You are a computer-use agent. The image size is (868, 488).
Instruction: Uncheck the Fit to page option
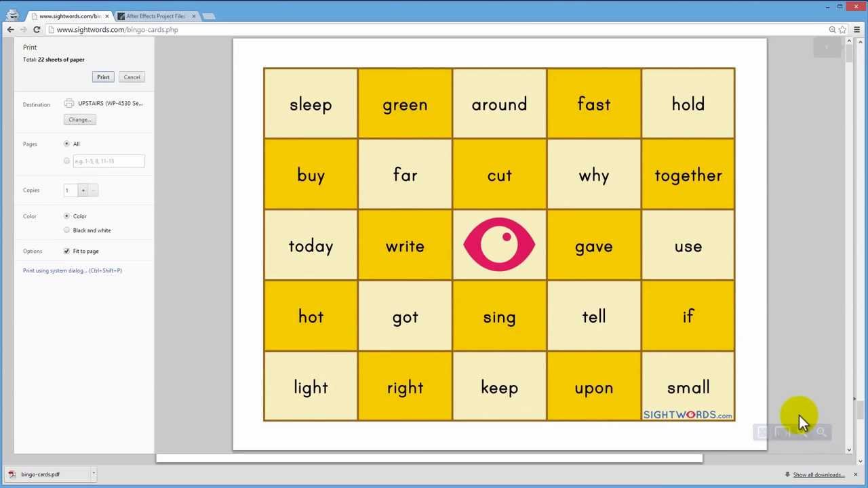coord(66,251)
